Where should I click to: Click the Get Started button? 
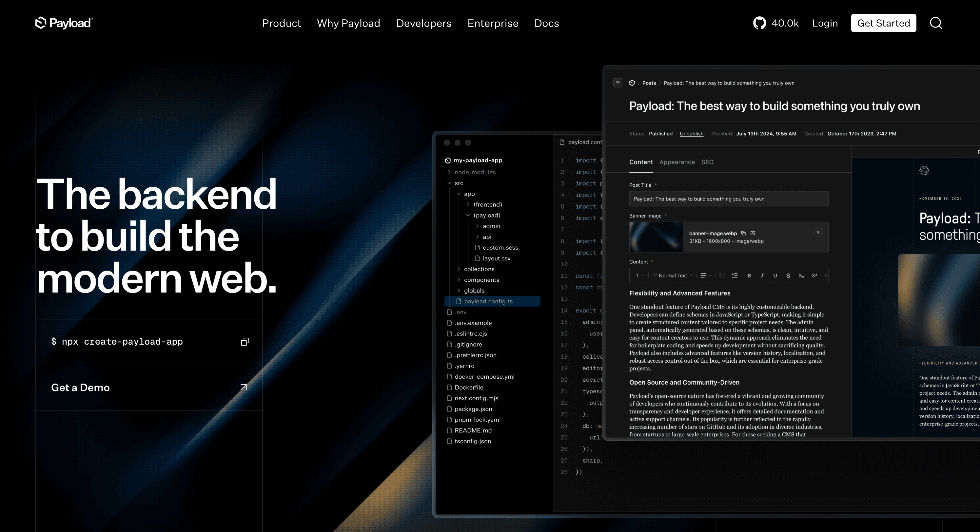tap(883, 23)
